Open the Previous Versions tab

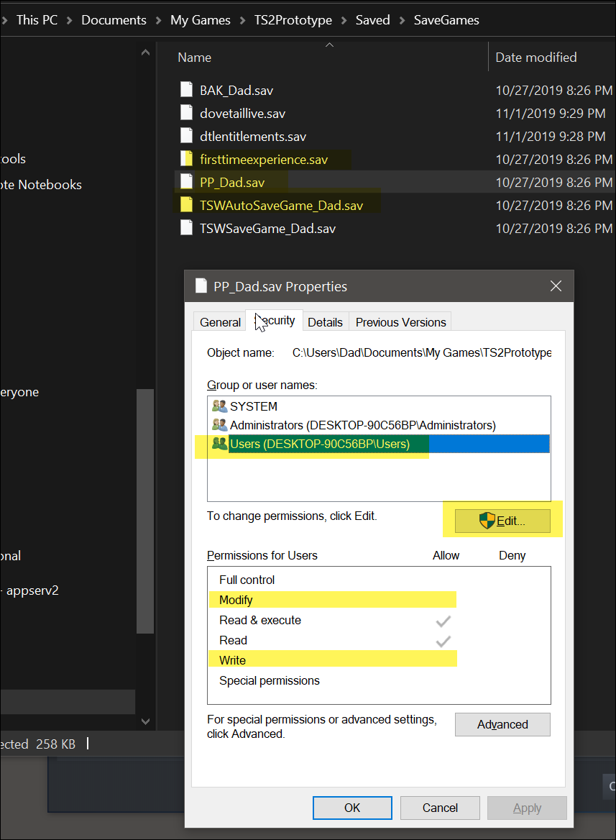[x=400, y=322]
